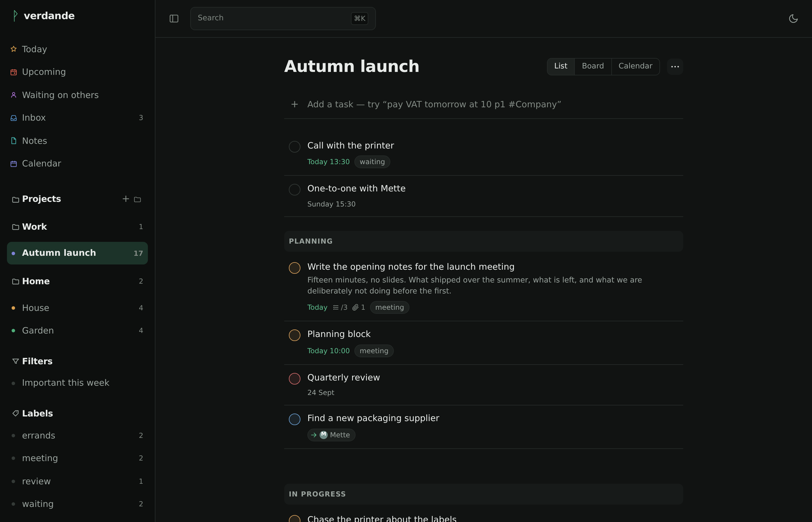Switch to Board view tab
Viewport: 812px width, 522px height.
[x=593, y=66]
